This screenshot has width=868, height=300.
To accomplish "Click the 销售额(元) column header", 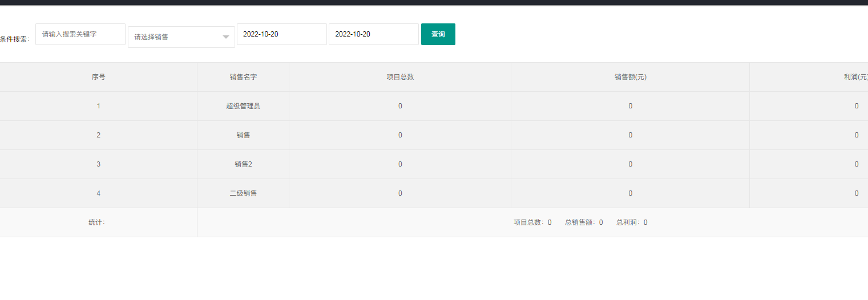I will (630, 77).
